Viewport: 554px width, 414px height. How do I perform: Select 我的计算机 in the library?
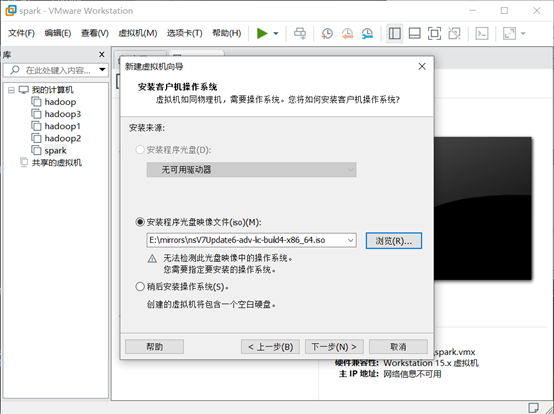(53, 90)
